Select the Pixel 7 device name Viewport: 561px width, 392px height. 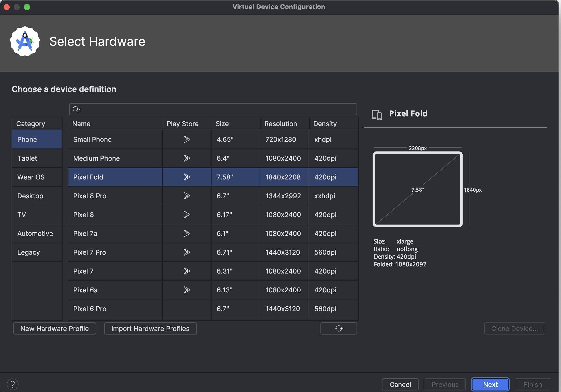coord(83,271)
